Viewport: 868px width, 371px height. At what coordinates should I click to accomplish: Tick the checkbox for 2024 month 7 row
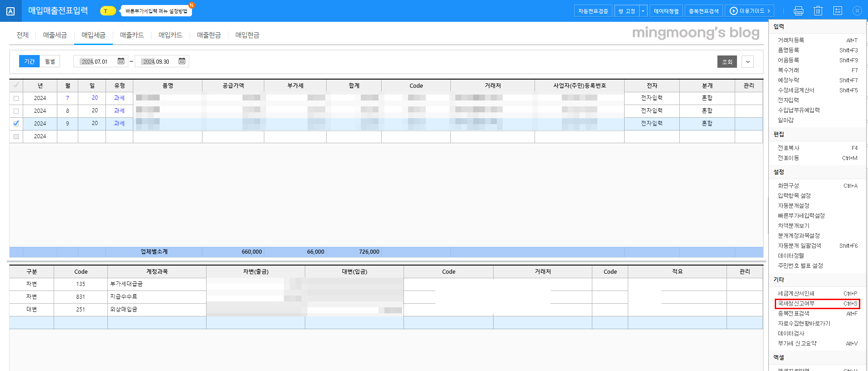tap(16, 98)
